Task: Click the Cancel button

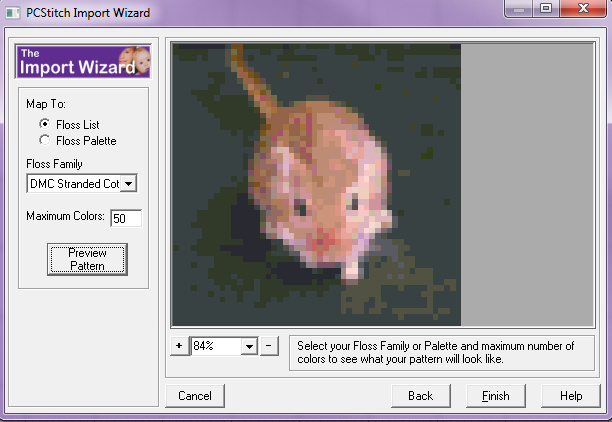Action: 195,396
